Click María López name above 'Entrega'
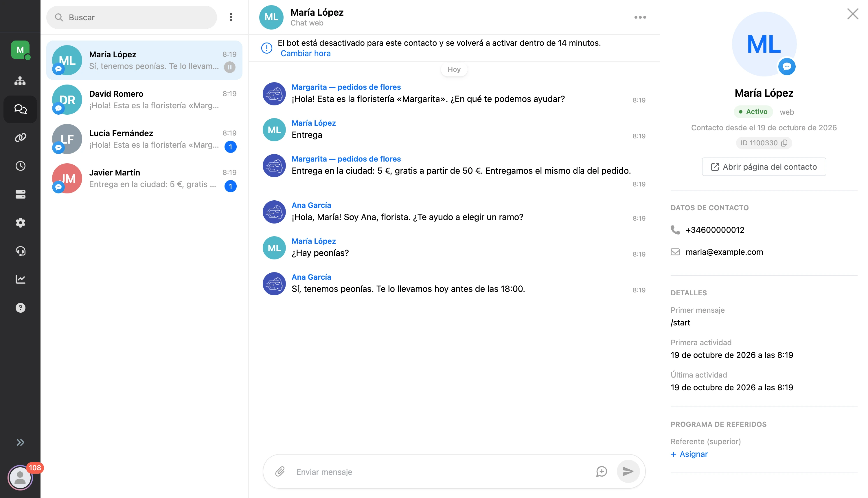The image size is (868, 498). 313,123
